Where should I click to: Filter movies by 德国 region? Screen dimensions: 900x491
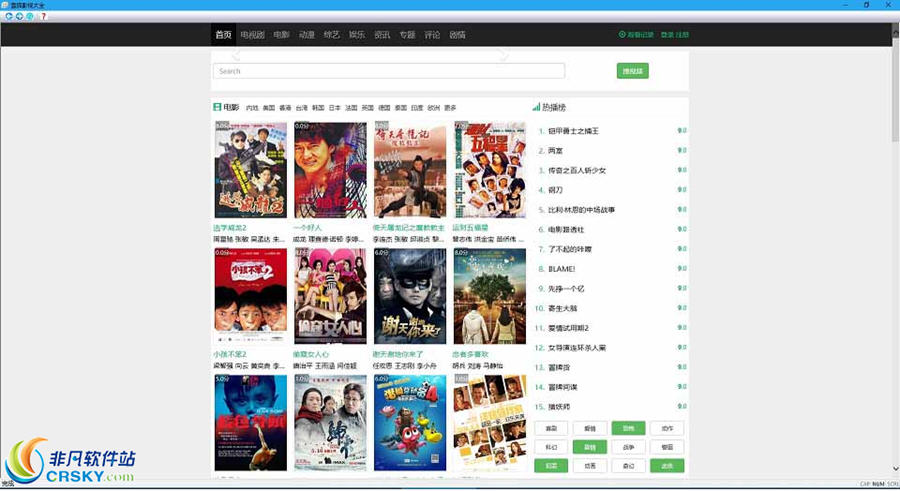[384, 108]
